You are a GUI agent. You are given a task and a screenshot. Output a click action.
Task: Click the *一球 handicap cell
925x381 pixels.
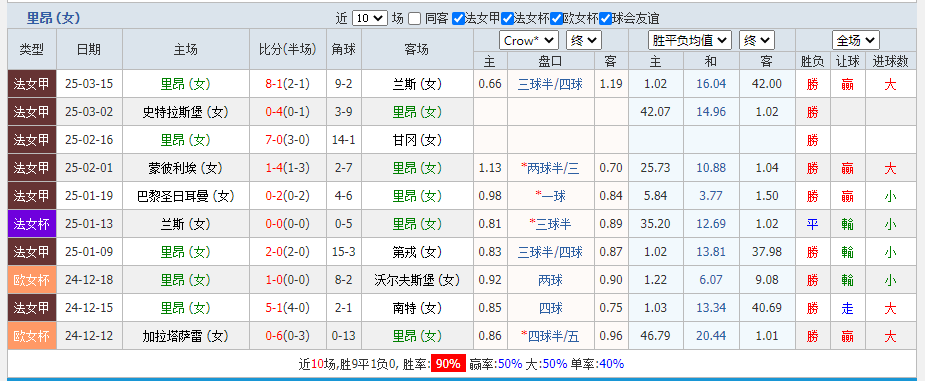(x=550, y=196)
